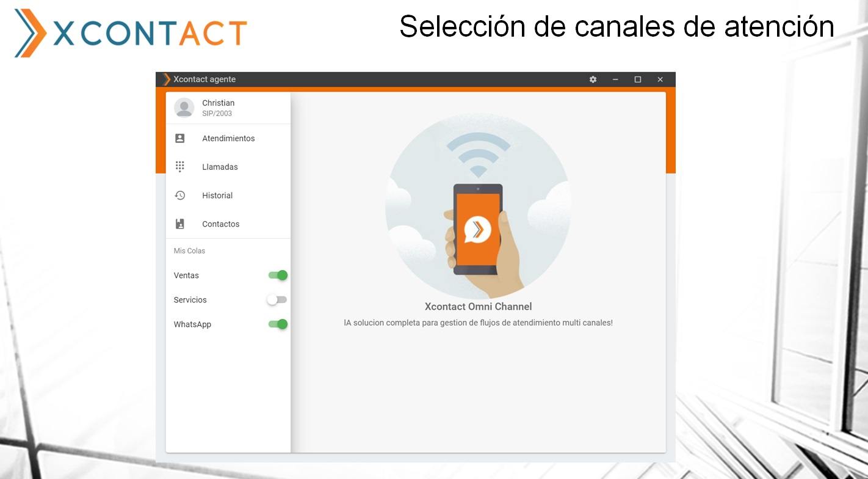The height and width of the screenshot is (479, 868).
Task: Click the Xcontact agente window title
Action: (204, 79)
